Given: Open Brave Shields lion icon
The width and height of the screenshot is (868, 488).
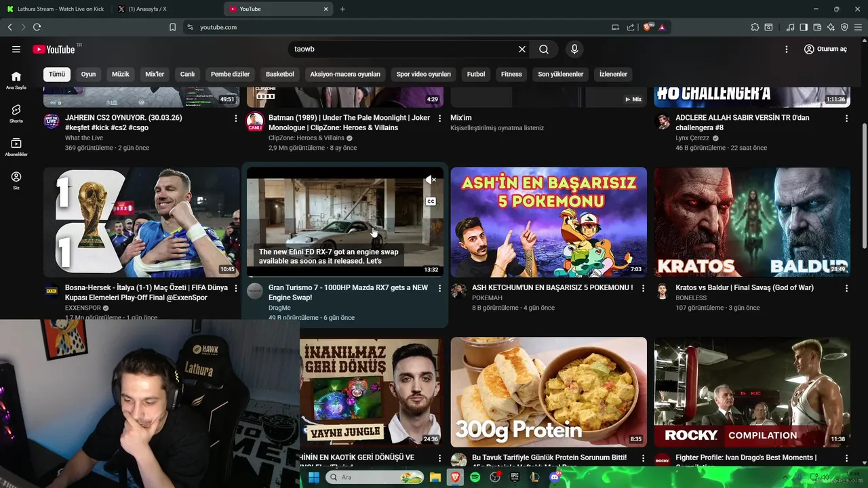Looking at the screenshot, I should point(648,27).
